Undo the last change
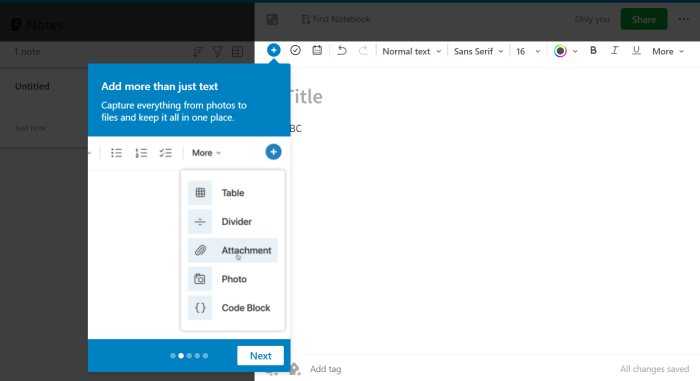The height and width of the screenshot is (381, 700). coord(342,50)
